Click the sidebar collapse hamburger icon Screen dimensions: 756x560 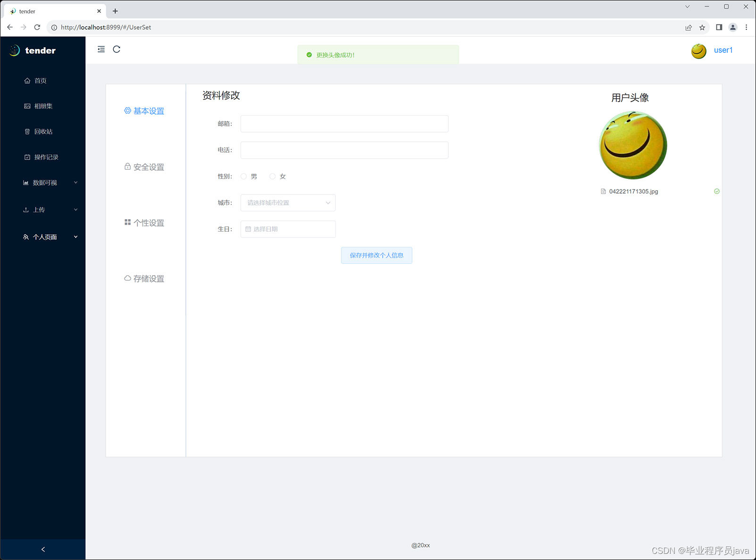[x=101, y=49]
